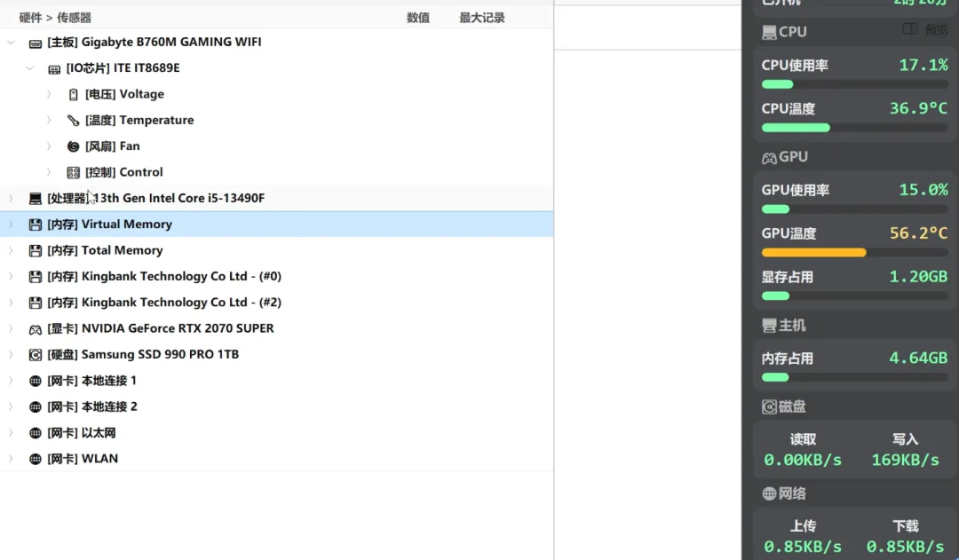Expand the 以太网 network adapter node
959x560 pixels.
[11, 433]
